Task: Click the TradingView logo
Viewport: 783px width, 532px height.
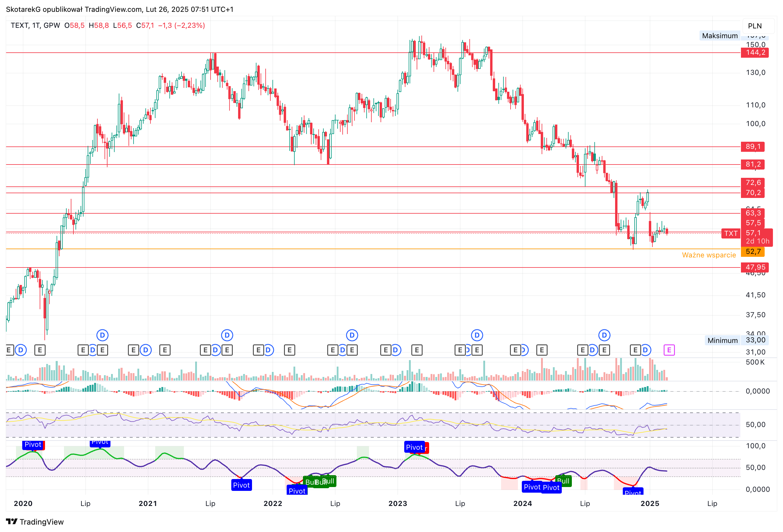Action: (x=35, y=522)
